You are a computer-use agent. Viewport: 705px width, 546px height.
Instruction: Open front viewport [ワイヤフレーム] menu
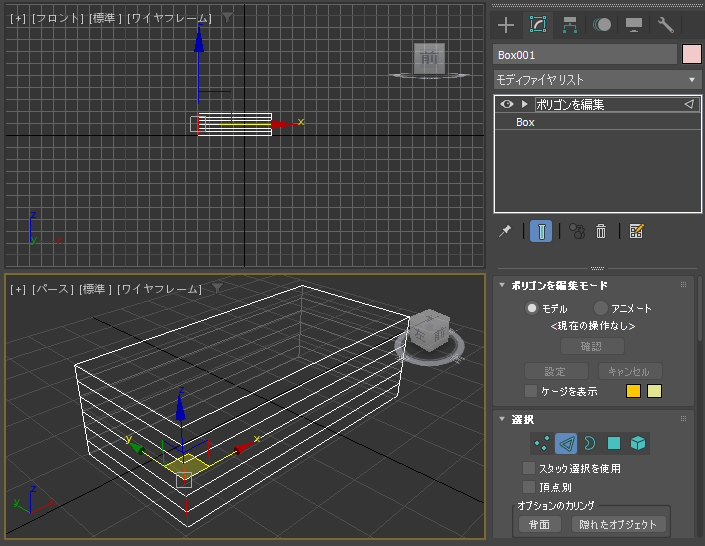click(x=169, y=18)
